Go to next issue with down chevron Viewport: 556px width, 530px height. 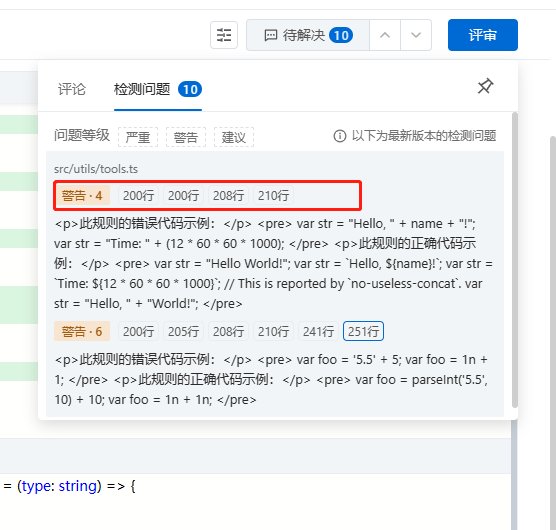tap(416, 35)
